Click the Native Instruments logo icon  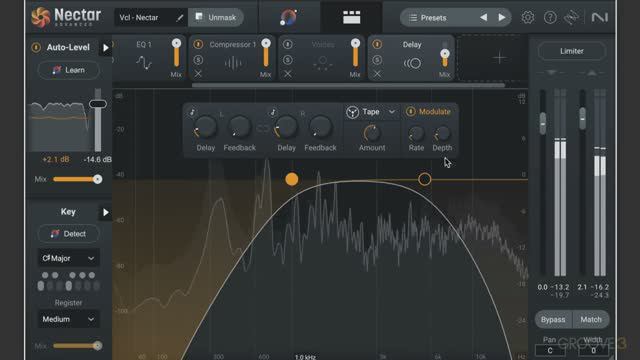[599, 18]
